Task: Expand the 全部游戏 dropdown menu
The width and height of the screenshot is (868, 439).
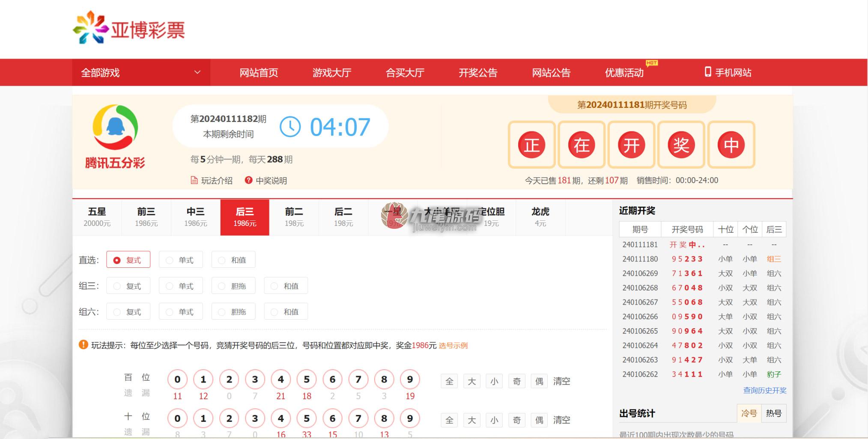Action: click(x=141, y=72)
